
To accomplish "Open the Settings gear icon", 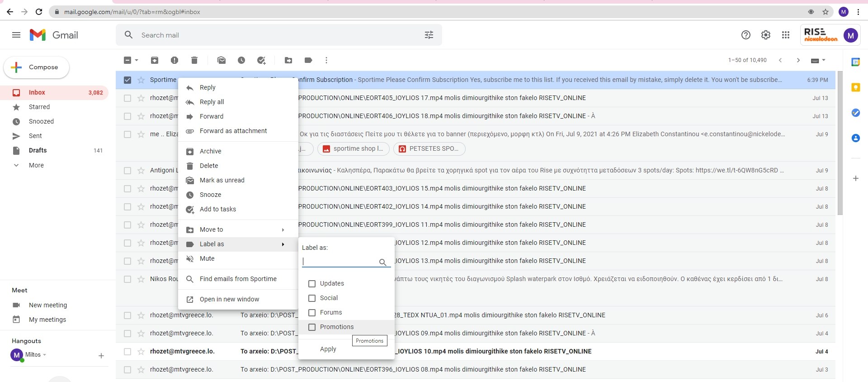I will 766,35.
